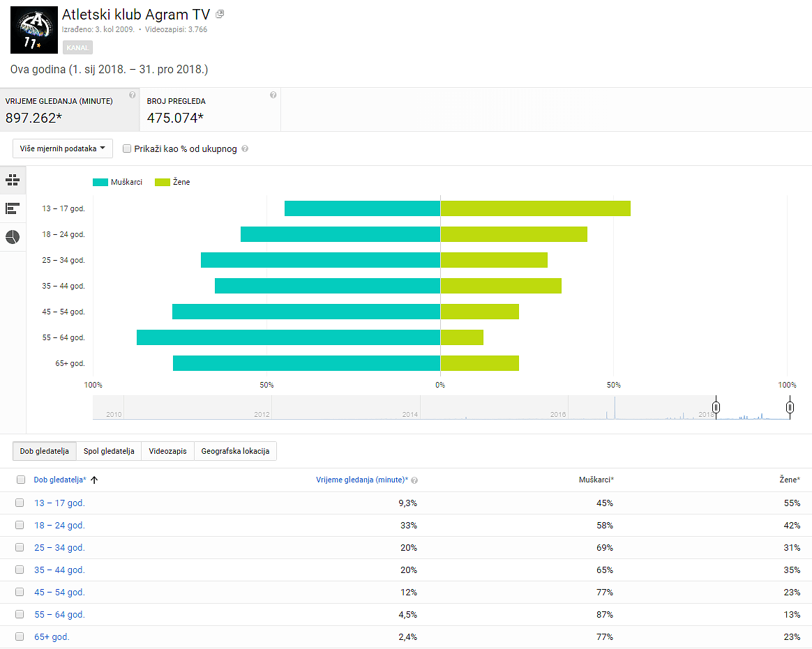Click the Atletski klub Agram channel thumbnail
Screen dimensions: 812x649
point(34,29)
